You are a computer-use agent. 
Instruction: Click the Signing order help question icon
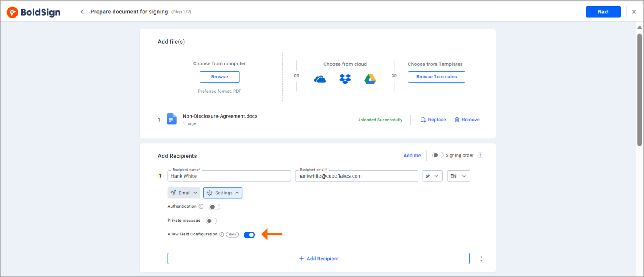pyautogui.click(x=480, y=155)
